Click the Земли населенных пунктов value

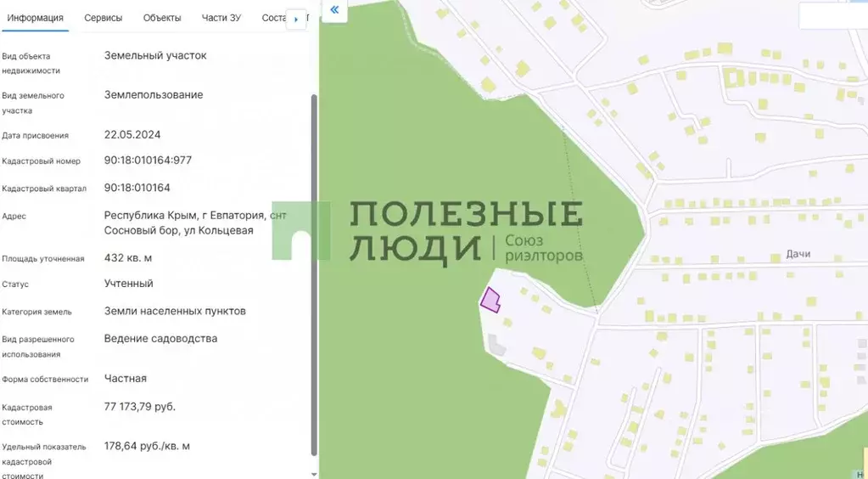click(x=175, y=311)
